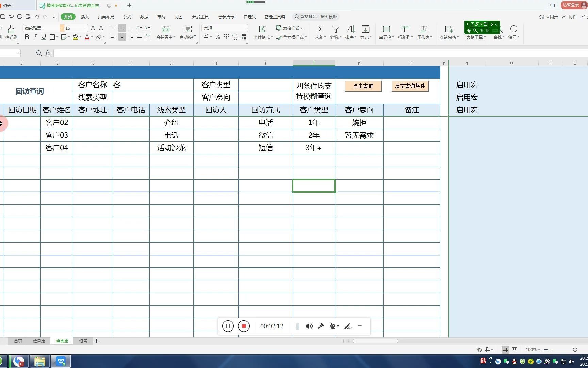Open WPS Office in the taskbar
The width and height of the screenshot is (588, 368).
point(61,361)
